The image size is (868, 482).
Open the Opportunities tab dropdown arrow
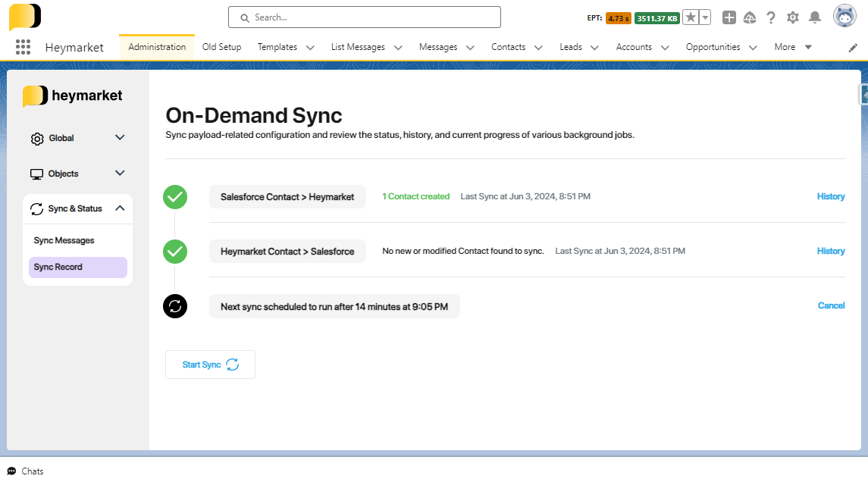click(753, 48)
